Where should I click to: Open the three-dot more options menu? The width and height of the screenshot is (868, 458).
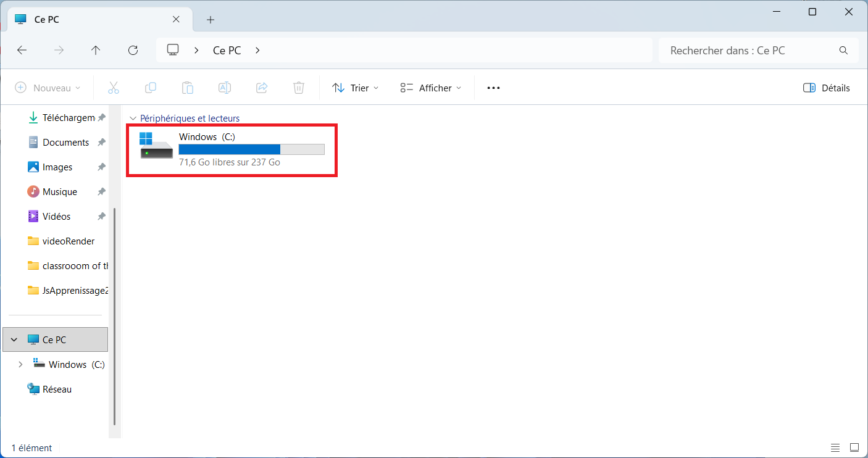pyautogui.click(x=493, y=88)
